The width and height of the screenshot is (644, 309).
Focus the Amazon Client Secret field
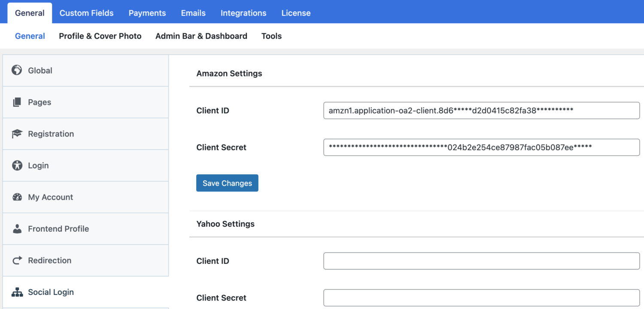point(481,147)
